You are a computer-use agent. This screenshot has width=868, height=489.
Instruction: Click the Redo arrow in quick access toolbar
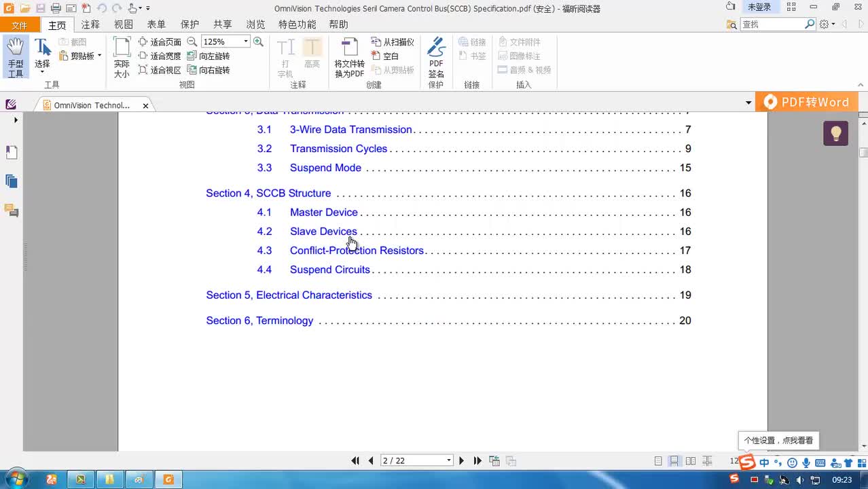pyautogui.click(x=116, y=8)
